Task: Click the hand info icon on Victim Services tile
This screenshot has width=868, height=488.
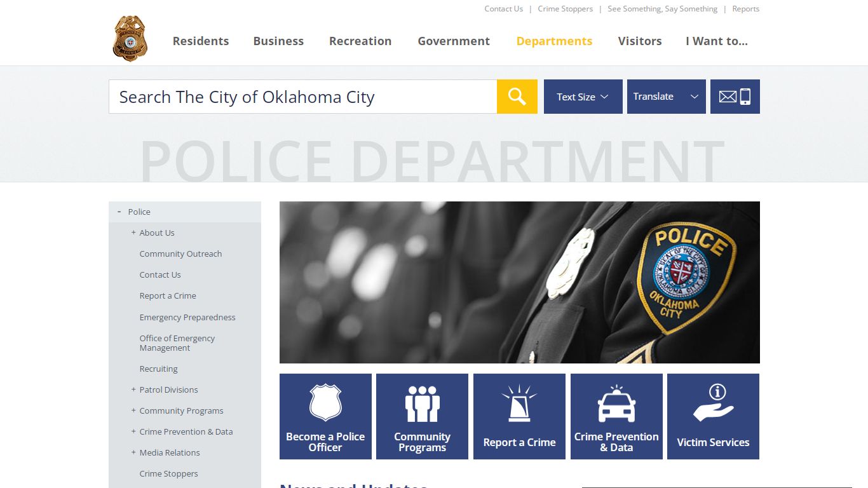Action: click(714, 403)
